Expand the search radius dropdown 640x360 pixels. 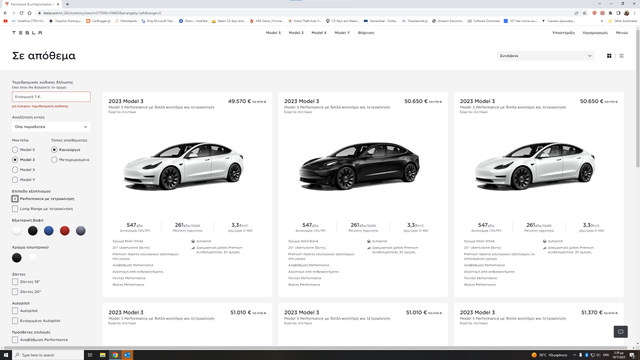(x=51, y=127)
